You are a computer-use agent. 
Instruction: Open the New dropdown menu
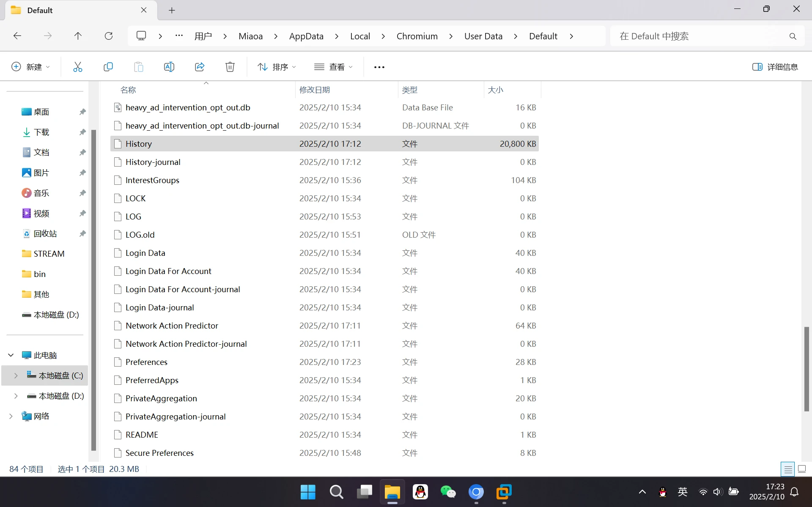[30, 67]
